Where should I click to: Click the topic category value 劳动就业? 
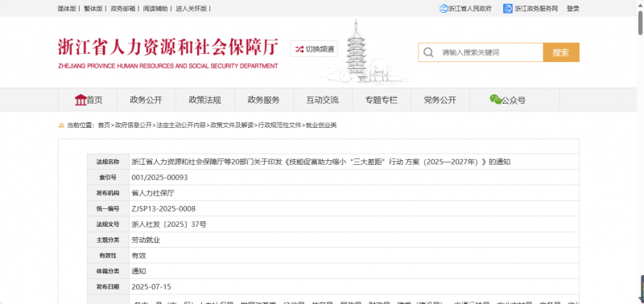[x=146, y=240]
